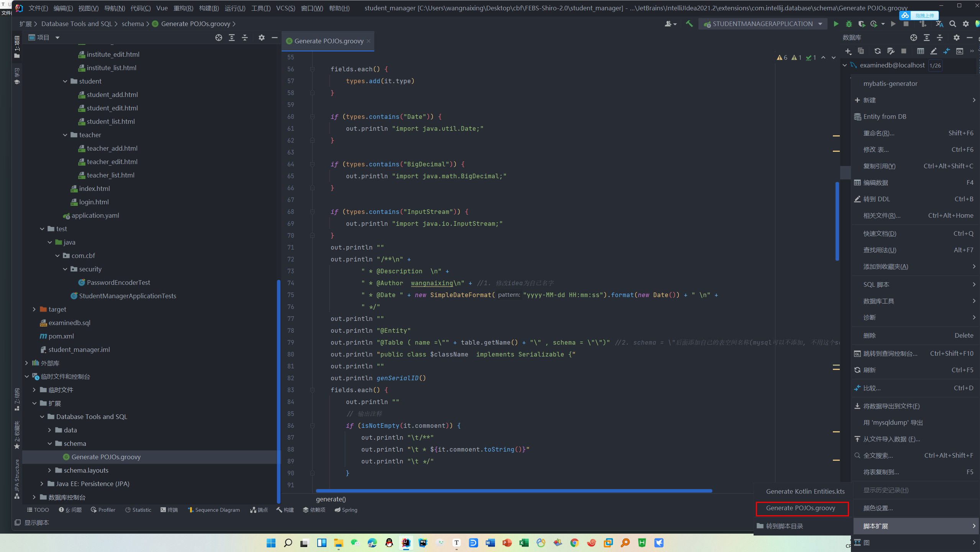Screen dimensions: 980x552
Task: Click the locate file crosshair in project panel
Action: click(x=219, y=38)
